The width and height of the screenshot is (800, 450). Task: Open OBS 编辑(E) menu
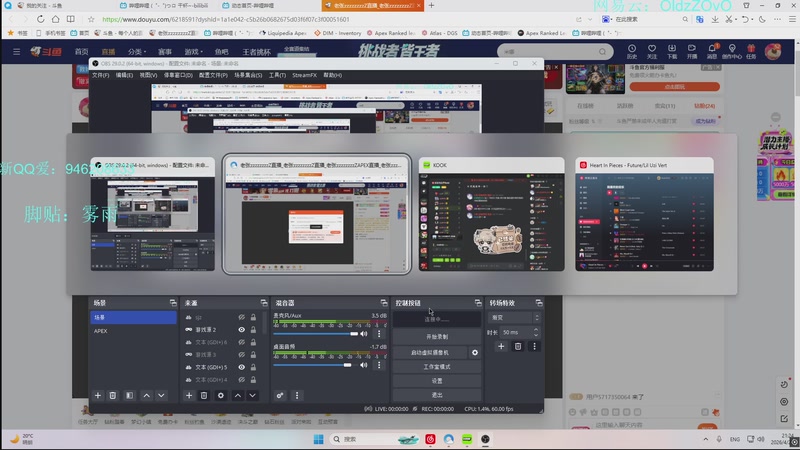[x=124, y=76]
